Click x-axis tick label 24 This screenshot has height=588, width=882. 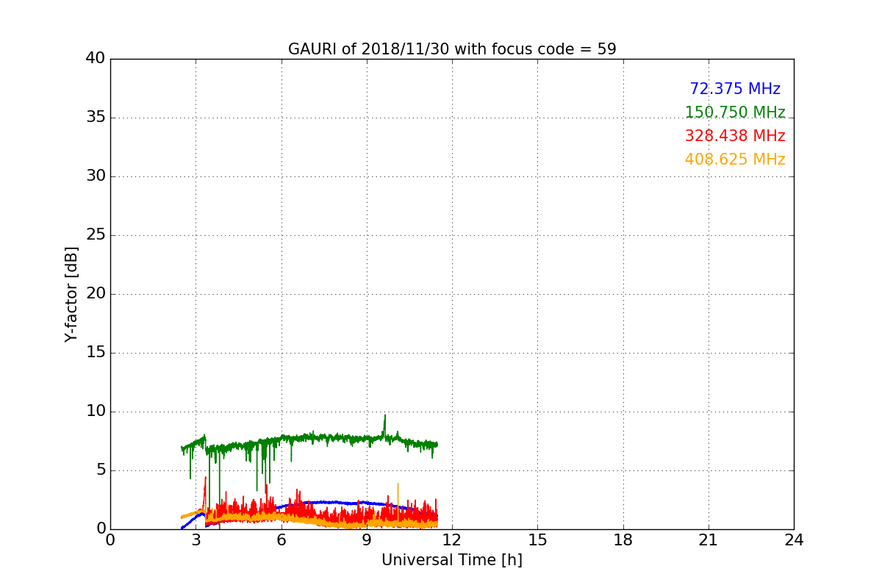pyautogui.click(x=794, y=540)
